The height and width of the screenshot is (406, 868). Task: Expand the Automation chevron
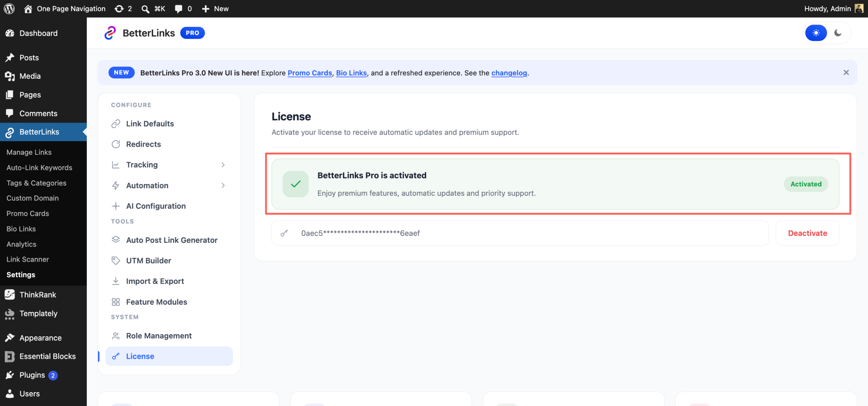point(223,185)
